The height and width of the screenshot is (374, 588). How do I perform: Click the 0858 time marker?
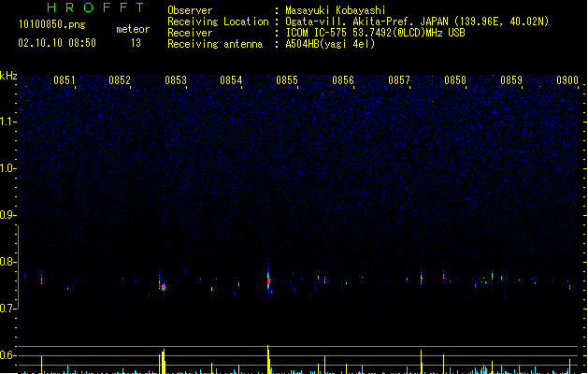coord(455,80)
